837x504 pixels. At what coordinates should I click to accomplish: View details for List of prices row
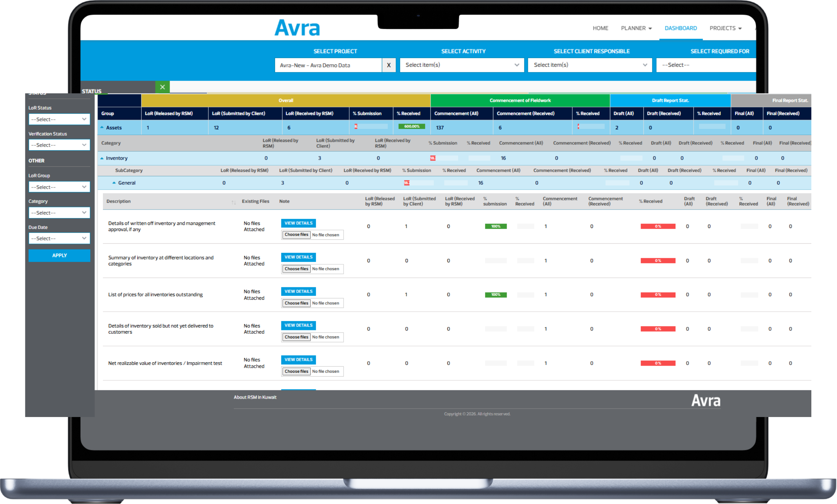tap(298, 291)
